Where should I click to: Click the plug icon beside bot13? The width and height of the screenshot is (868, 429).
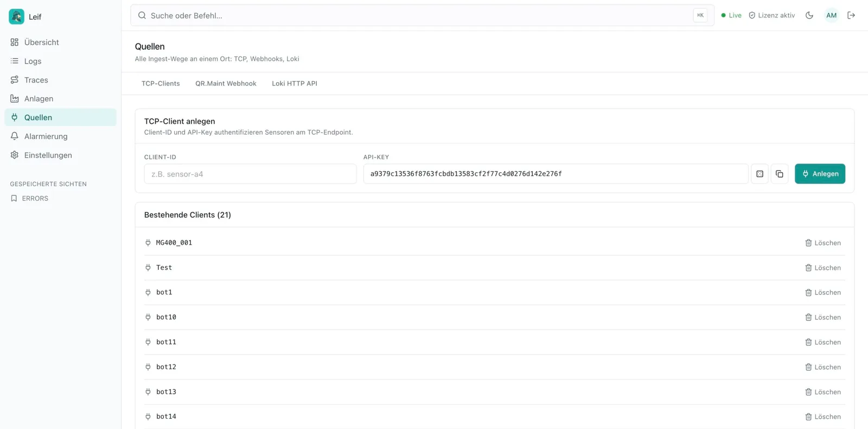[148, 392]
